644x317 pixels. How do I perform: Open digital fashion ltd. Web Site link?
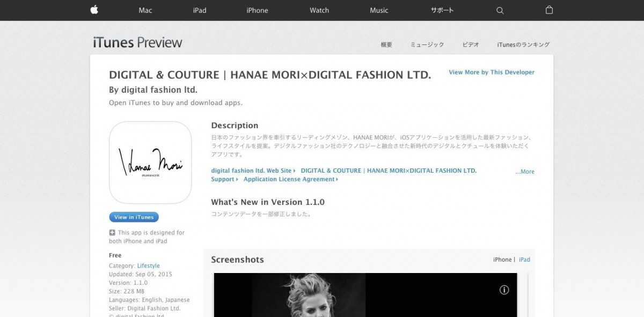(x=253, y=171)
